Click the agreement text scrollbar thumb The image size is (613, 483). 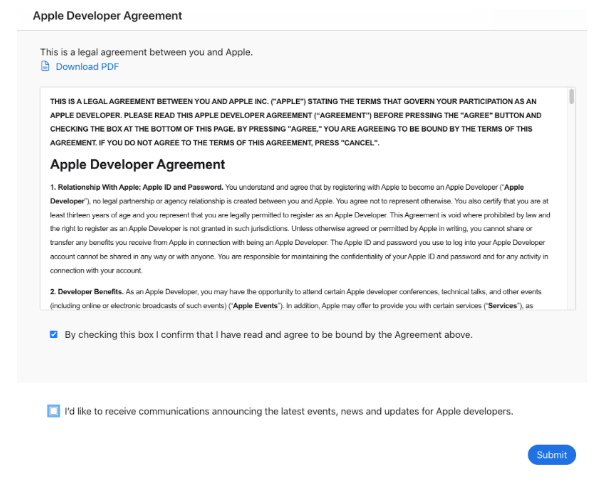point(572,97)
